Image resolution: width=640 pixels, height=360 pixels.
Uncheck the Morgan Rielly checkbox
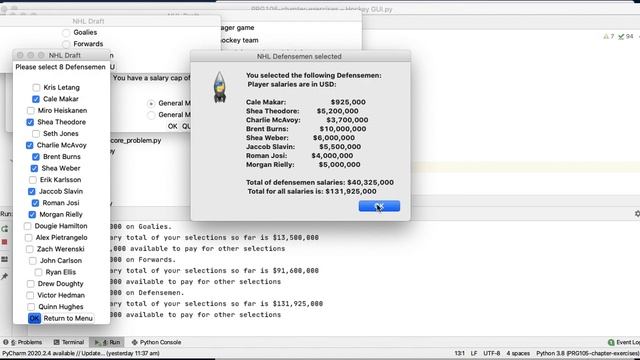32,214
